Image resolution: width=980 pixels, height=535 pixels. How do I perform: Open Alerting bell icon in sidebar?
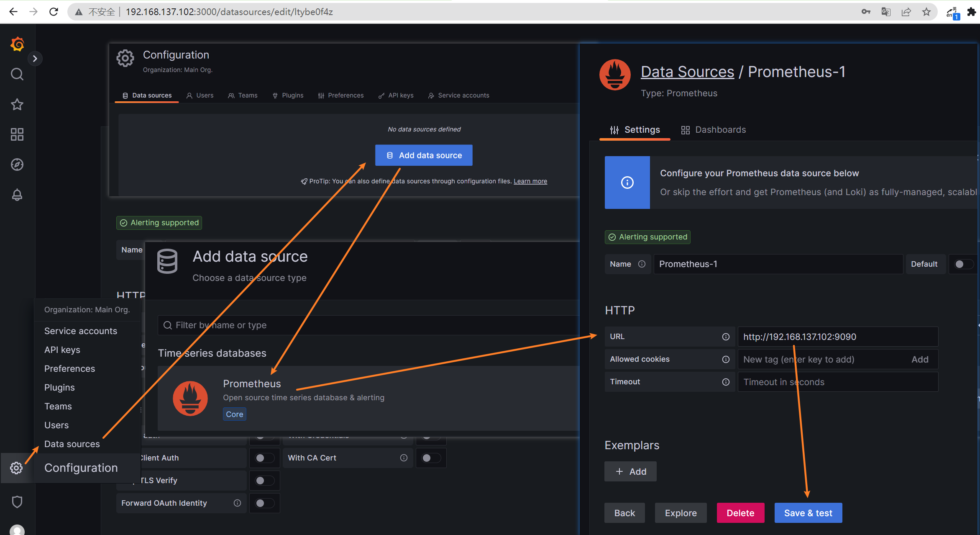pos(17,195)
